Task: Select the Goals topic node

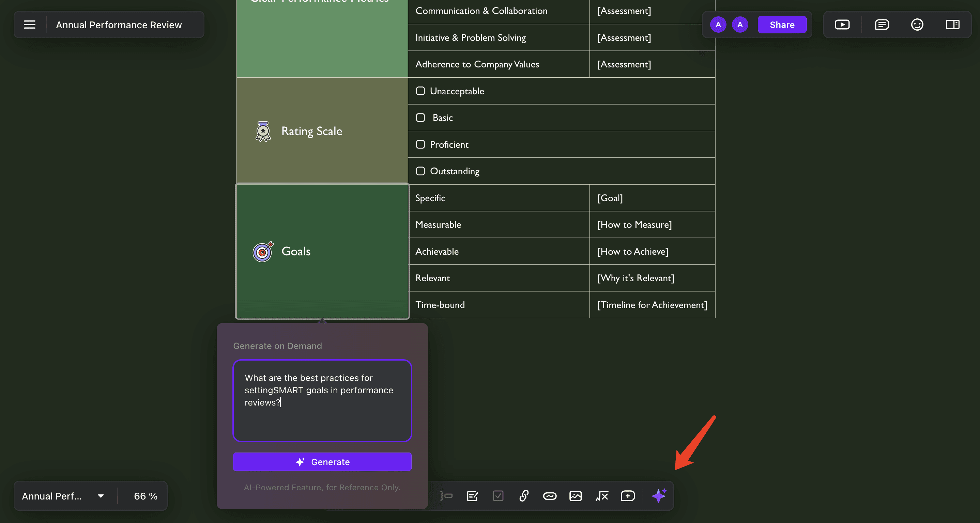Action: coord(322,251)
